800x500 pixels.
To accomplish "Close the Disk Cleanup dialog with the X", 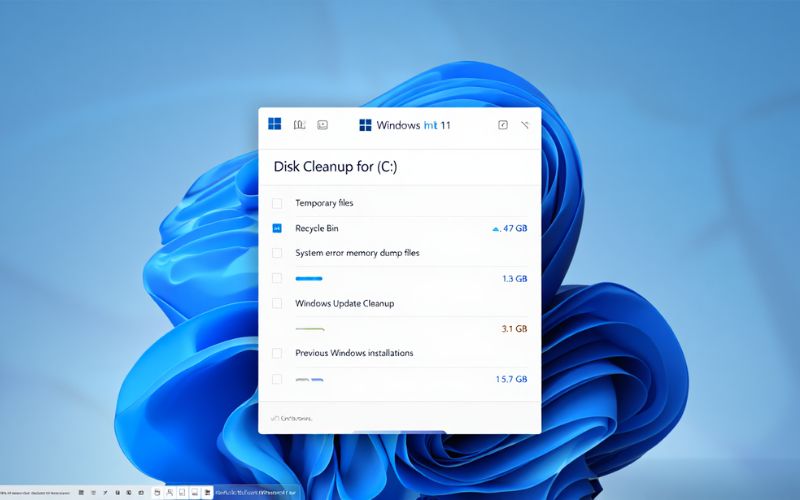I will pyautogui.click(x=525, y=124).
